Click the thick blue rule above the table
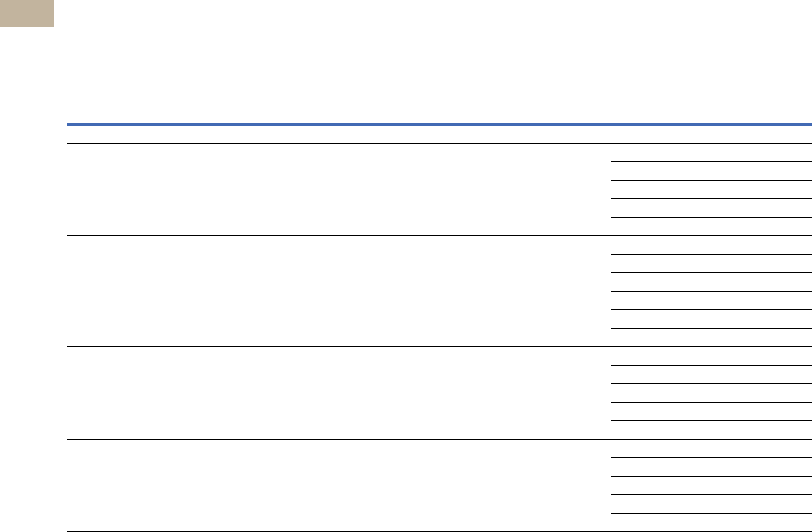 [439, 124]
